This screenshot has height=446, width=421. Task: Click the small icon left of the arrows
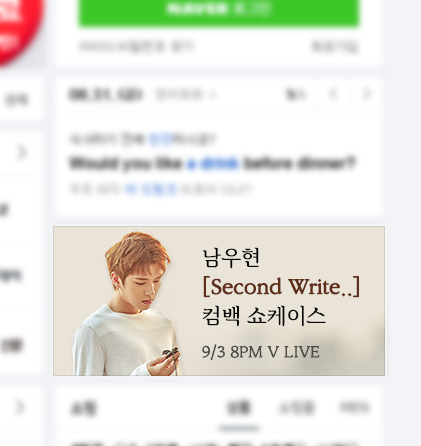point(295,95)
